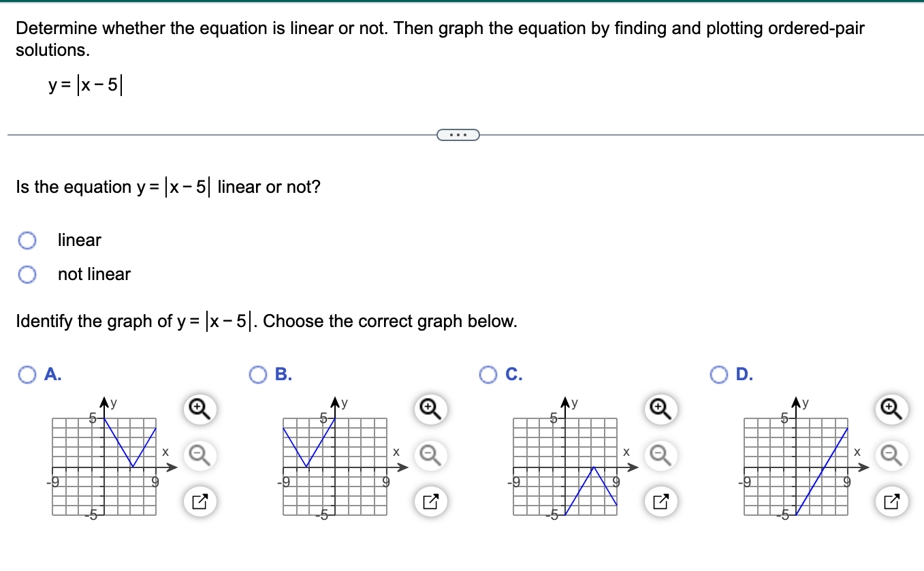
Task: Choose answer option C for the graph
Action: pyautogui.click(x=488, y=374)
